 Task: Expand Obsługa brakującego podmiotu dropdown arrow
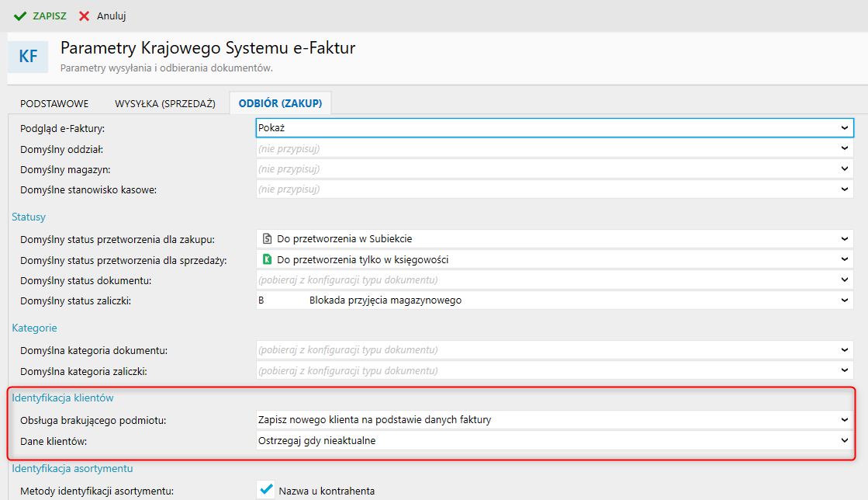(x=844, y=420)
